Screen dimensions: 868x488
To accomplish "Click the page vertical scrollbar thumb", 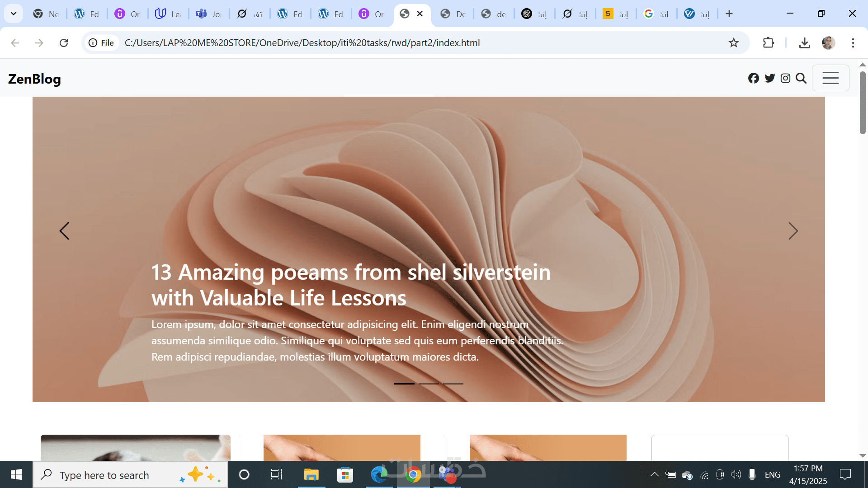I will coord(862,103).
